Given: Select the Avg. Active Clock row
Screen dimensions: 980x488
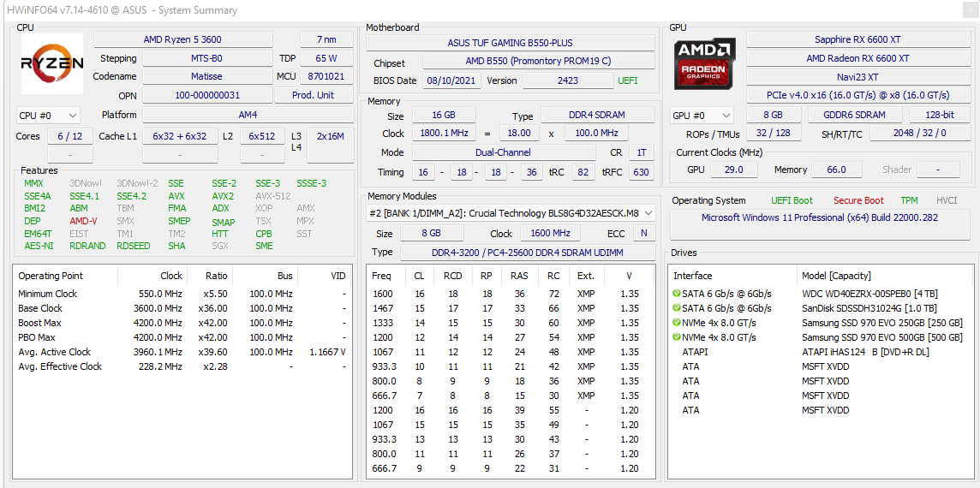Looking at the screenshot, I should point(182,352).
